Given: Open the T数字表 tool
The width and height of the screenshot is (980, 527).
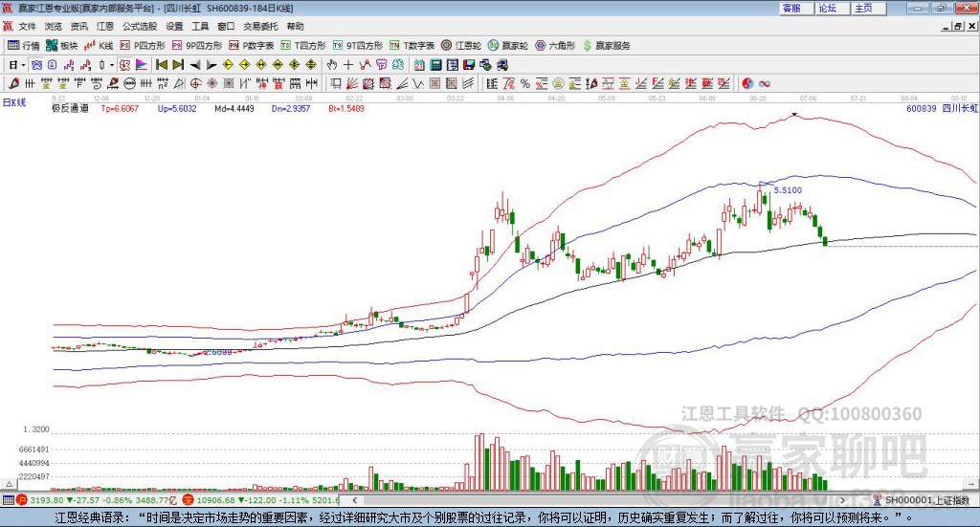Looking at the screenshot, I should point(412,46).
